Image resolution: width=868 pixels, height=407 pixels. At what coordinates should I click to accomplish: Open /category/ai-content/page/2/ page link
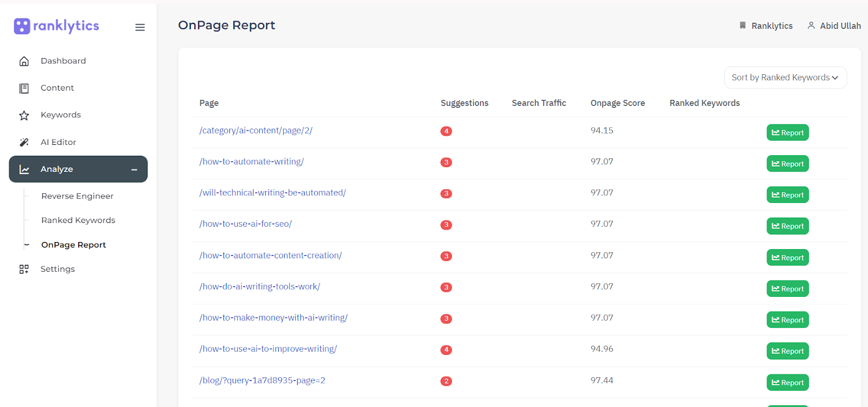256,131
